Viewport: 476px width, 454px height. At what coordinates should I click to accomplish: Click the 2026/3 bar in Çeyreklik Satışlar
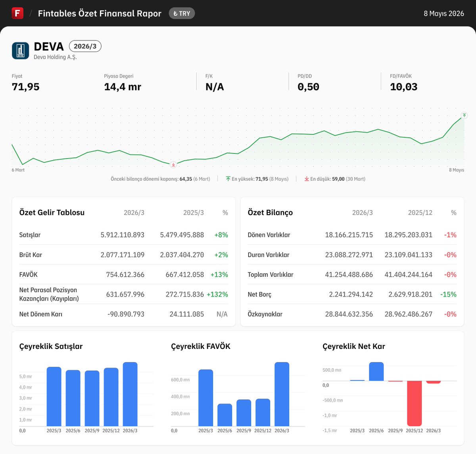[x=130, y=394]
